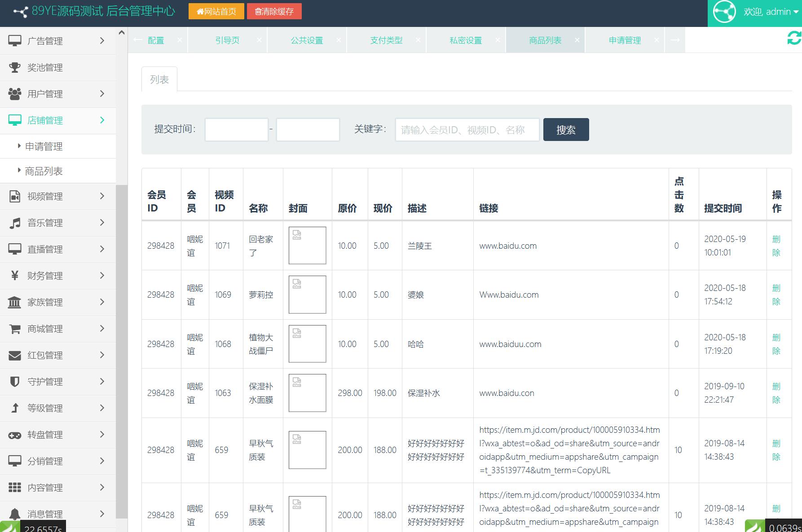Click the yen icon for 财务管理
The image size is (802, 532).
click(15, 276)
